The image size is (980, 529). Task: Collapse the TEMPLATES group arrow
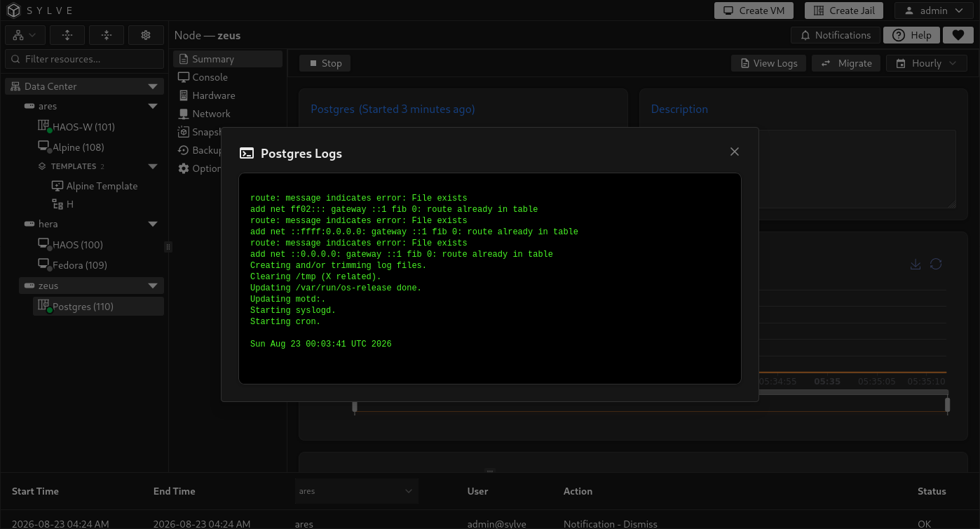153,167
